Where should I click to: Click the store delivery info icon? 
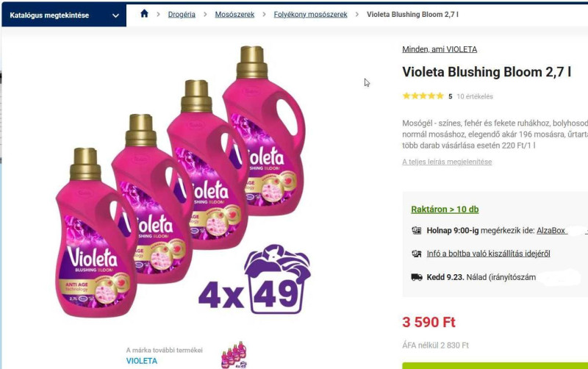pyautogui.click(x=417, y=254)
